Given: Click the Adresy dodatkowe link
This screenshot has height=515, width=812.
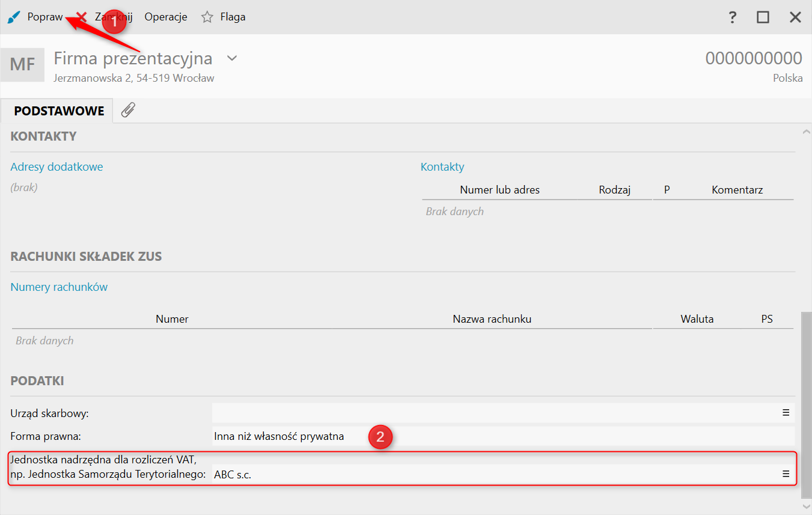Looking at the screenshot, I should [x=56, y=167].
